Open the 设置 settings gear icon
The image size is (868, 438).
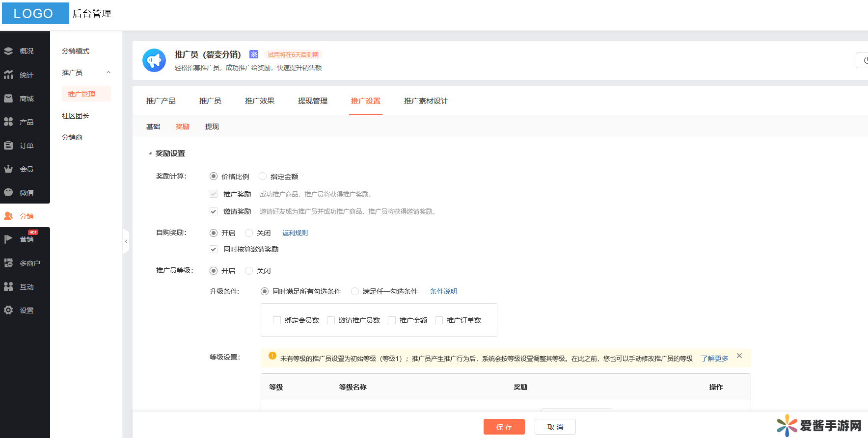tap(8, 310)
